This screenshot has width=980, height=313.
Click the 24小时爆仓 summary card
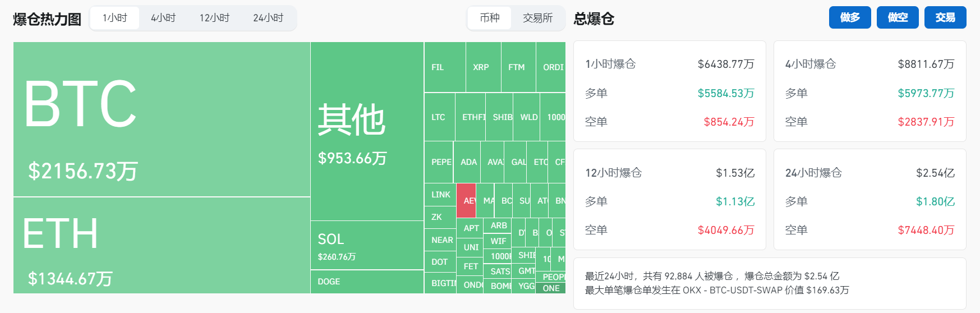869,199
